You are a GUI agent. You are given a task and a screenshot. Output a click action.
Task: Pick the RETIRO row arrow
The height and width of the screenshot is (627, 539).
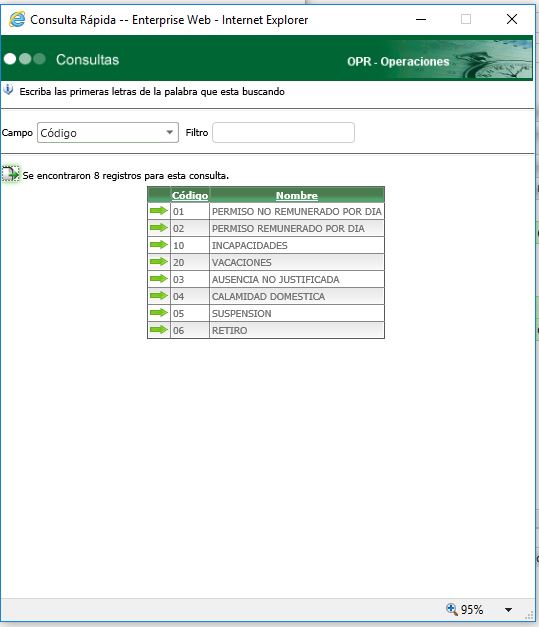click(x=159, y=330)
